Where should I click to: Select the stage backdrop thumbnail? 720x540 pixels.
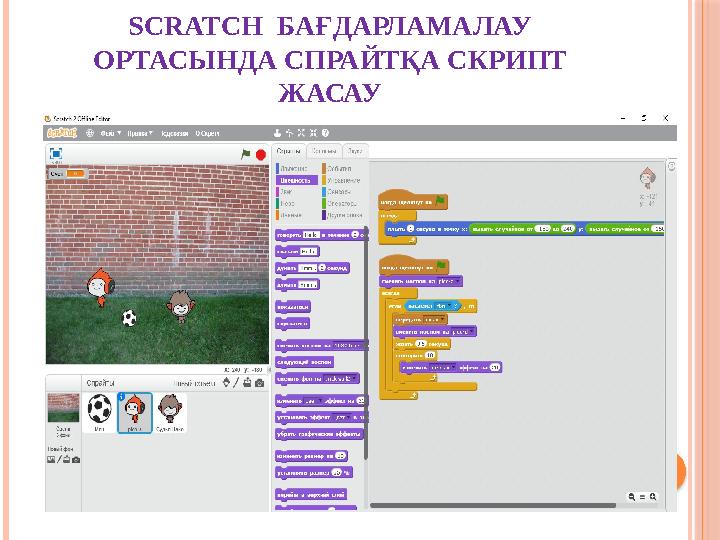point(63,408)
